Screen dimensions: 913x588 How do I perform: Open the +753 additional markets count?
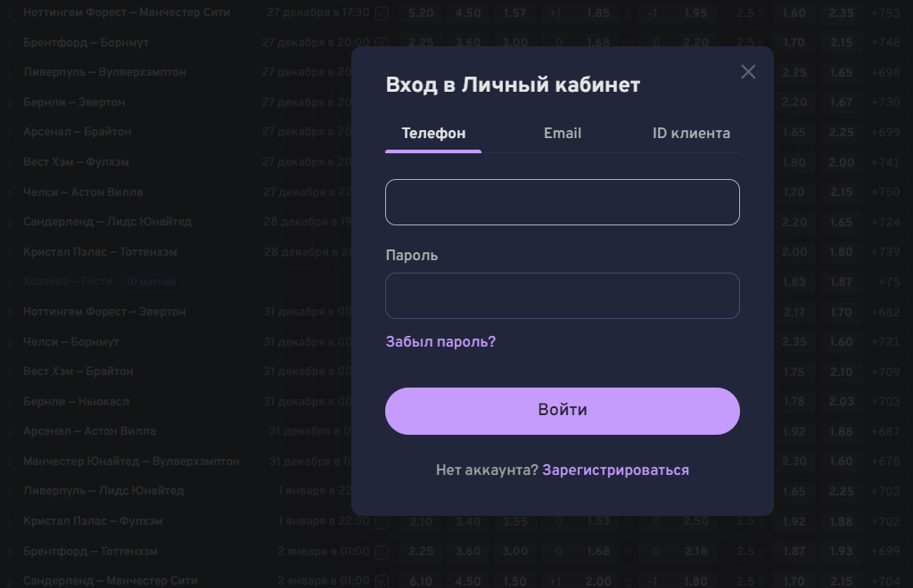tap(885, 13)
